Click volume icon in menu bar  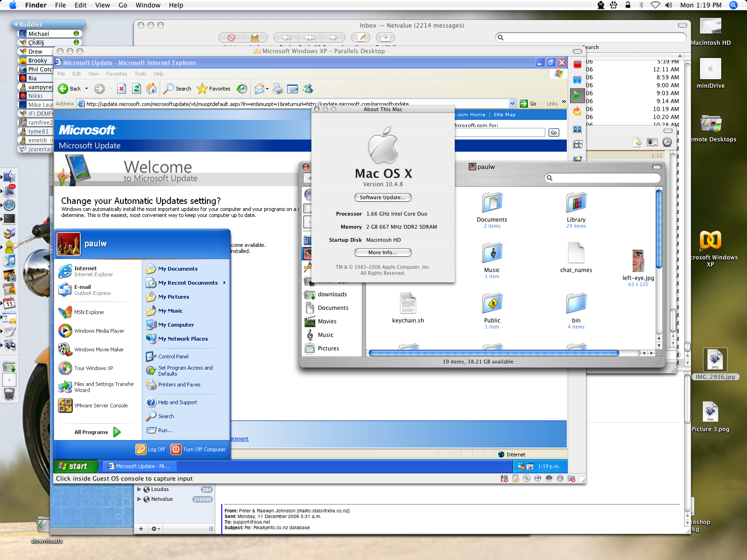click(x=669, y=5)
